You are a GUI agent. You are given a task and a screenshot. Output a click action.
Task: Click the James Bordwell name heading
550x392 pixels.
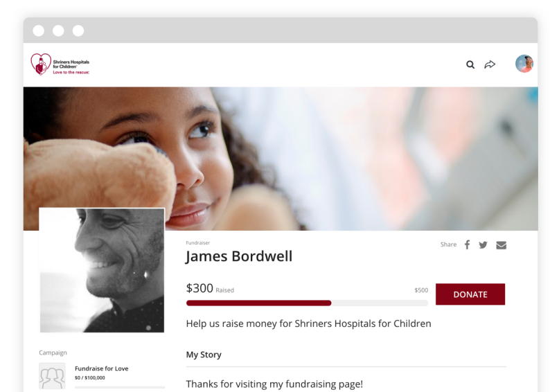239,256
